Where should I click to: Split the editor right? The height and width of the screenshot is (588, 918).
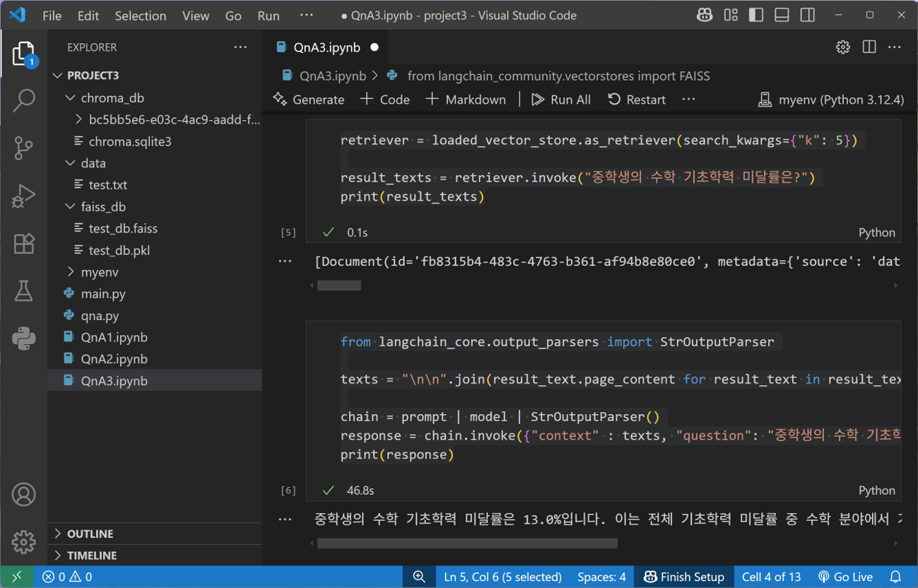coord(869,47)
